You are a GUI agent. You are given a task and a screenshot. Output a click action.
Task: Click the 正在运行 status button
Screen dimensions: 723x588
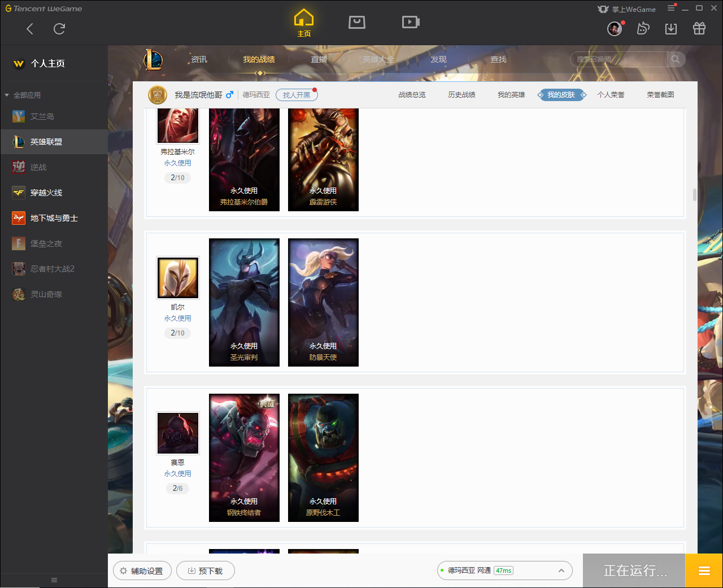click(634, 570)
